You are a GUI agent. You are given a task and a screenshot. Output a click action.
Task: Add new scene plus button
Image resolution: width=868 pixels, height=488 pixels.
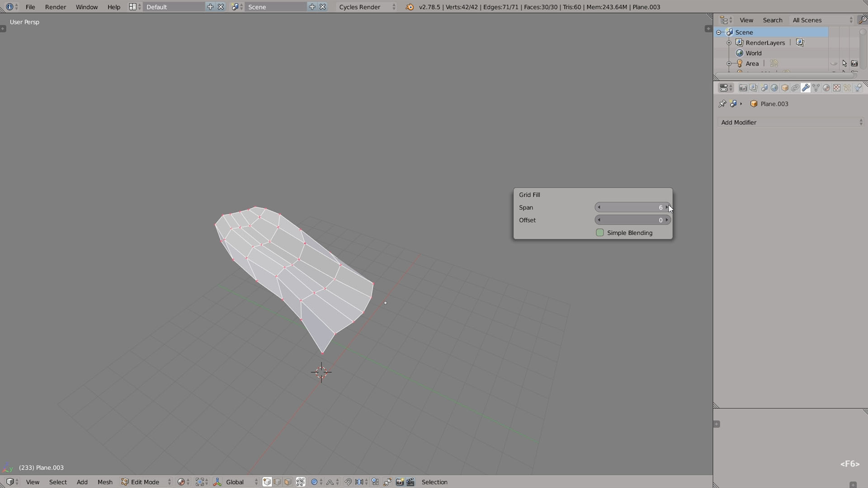(312, 7)
